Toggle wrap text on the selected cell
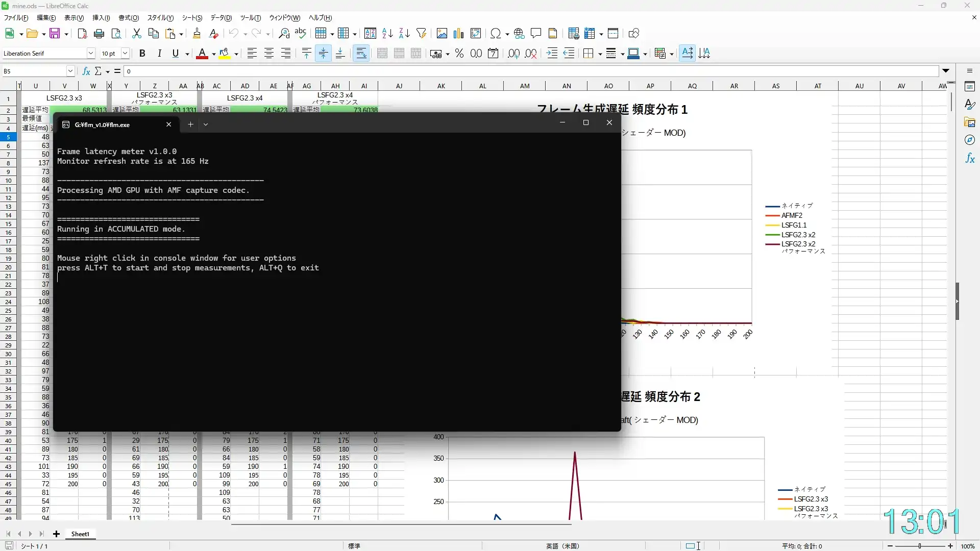The width and height of the screenshot is (980, 551). (361, 53)
